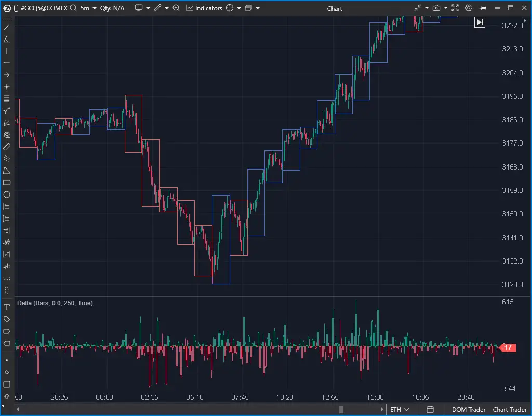Image resolution: width=532 pixels, height=416 pixels.
Task: Select the ellipse drawing tool
Action: coord(7,194)
